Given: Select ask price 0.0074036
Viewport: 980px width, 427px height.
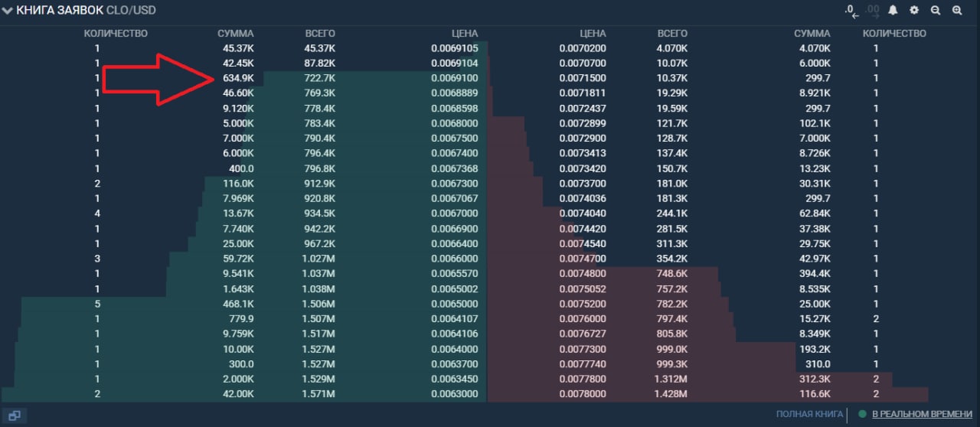Looking at the screenshot, I should click(583, 199).
